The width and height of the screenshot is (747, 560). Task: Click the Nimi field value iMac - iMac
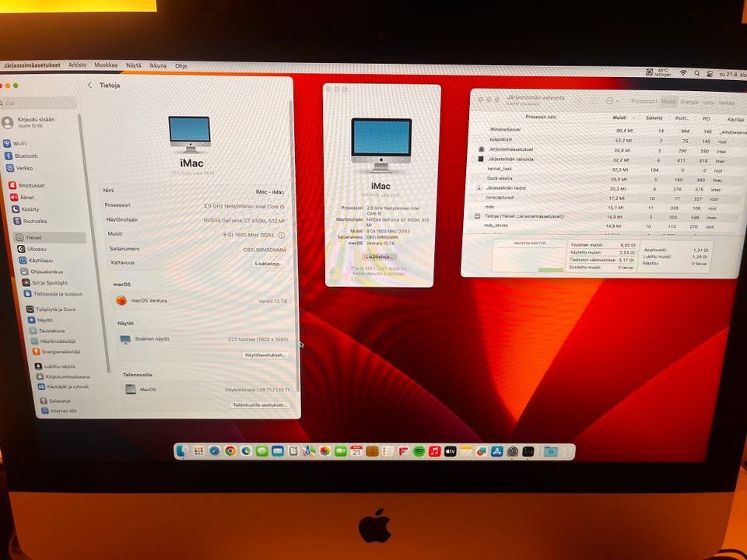coord(270,192)
